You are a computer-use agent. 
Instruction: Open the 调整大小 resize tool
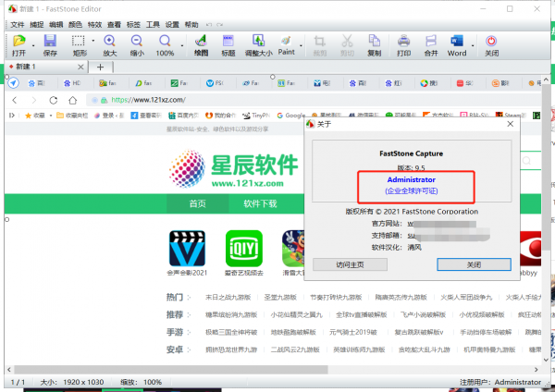point(259,45)
